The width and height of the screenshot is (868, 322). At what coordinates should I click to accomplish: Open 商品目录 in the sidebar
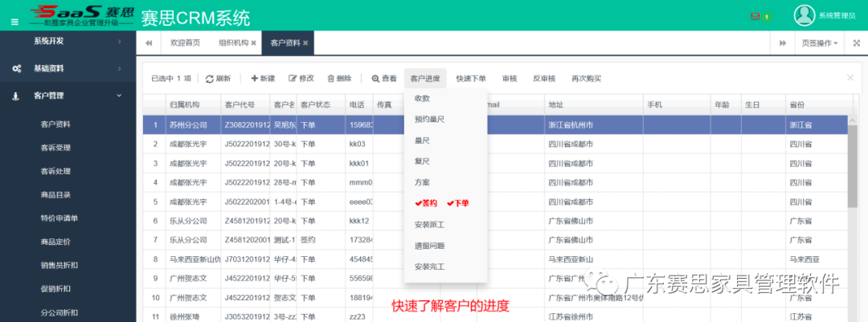(x=55, y=195)
